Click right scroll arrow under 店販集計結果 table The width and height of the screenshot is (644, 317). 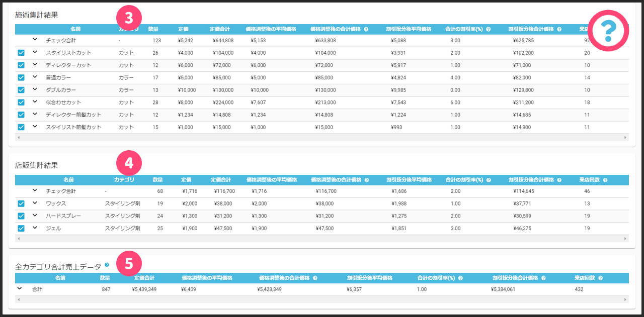click(x=625, y=239)
